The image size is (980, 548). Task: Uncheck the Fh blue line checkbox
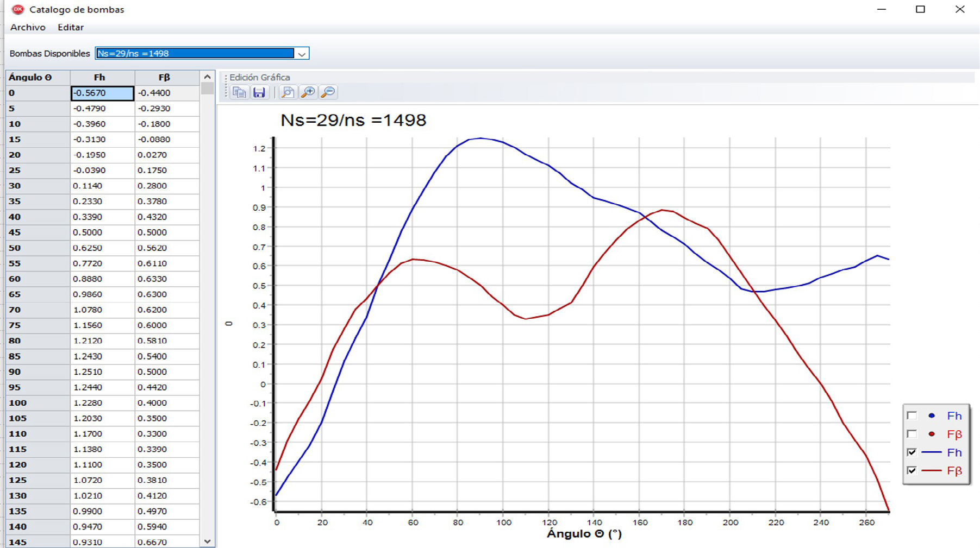click(x=912, y=452)
